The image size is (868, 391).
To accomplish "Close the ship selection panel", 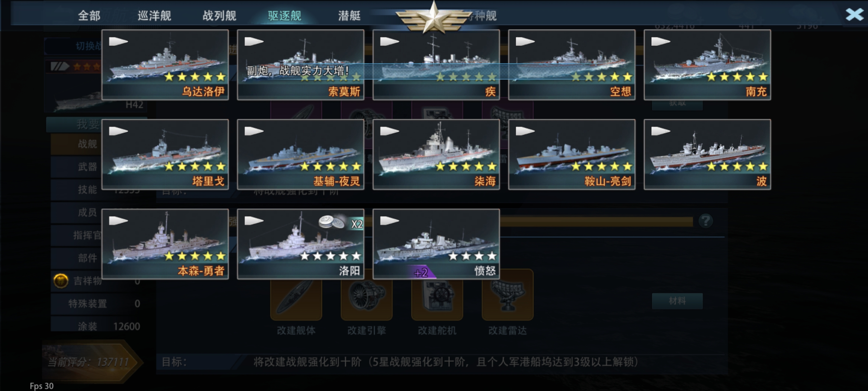I will pos(855,15).
